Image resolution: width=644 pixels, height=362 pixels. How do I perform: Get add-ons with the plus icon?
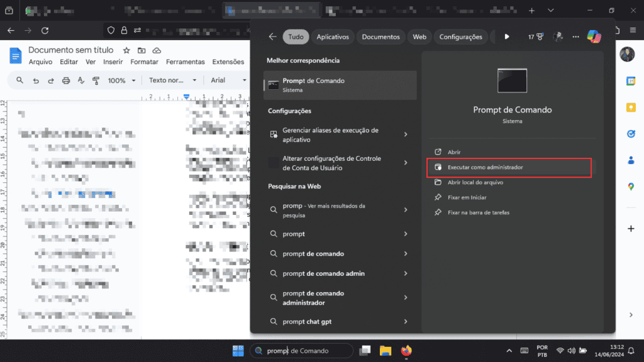[631, 229]
